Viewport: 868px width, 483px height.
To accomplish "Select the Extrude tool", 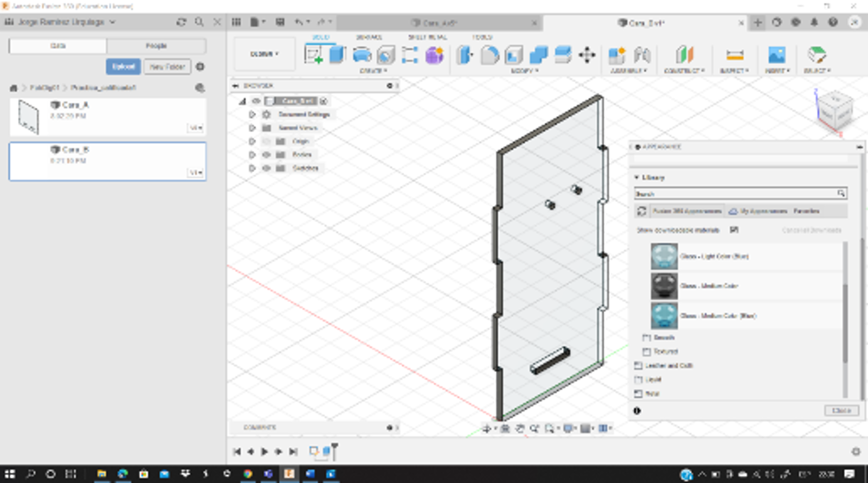I will [338, 55].
